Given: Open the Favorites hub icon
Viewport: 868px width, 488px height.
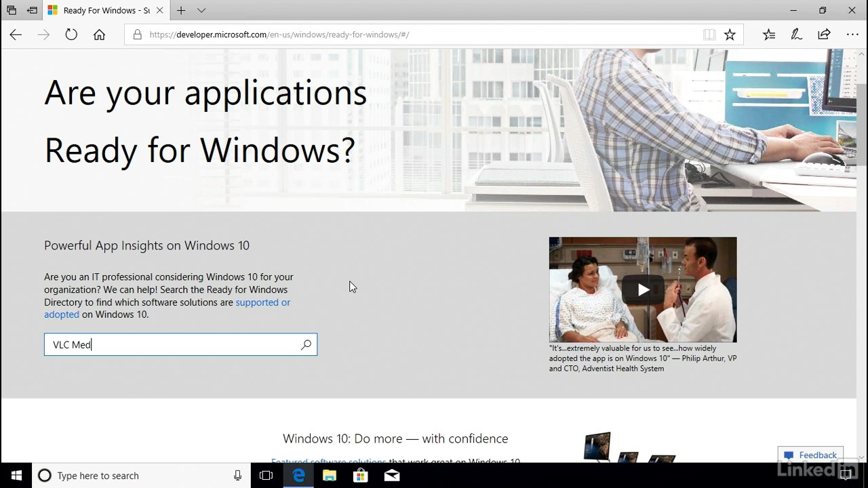Looking at the screenshot, I should tap(768, 35).
